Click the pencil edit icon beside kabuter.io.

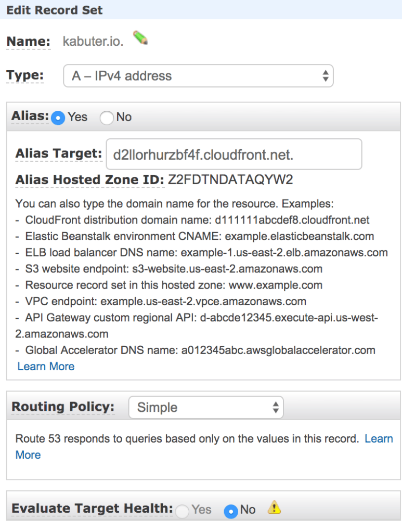point(140,38)
